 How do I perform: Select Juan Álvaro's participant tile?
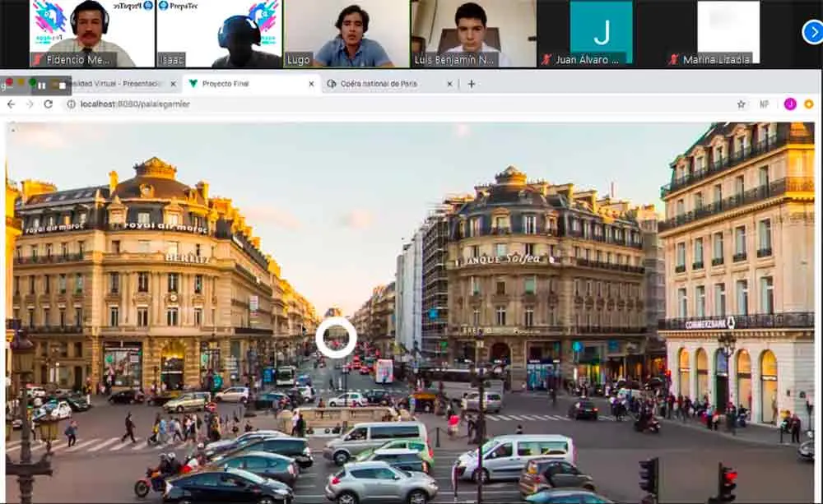(x=601, y=33)
